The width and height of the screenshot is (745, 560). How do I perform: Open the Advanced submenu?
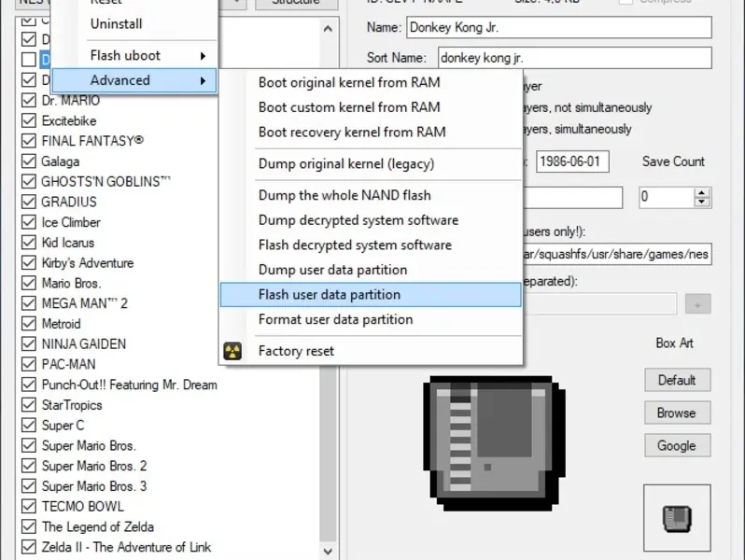pyautogui.click(x=134, y=80)
